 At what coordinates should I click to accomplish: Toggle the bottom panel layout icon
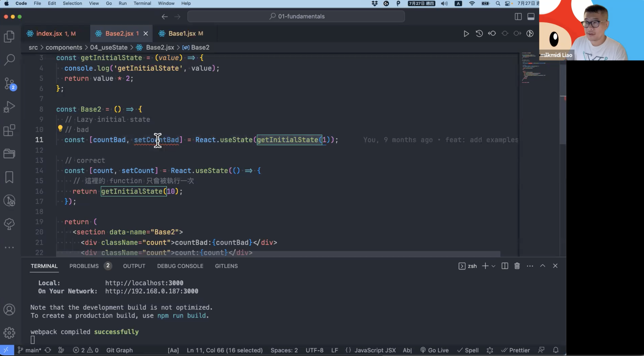coord(531,17)
